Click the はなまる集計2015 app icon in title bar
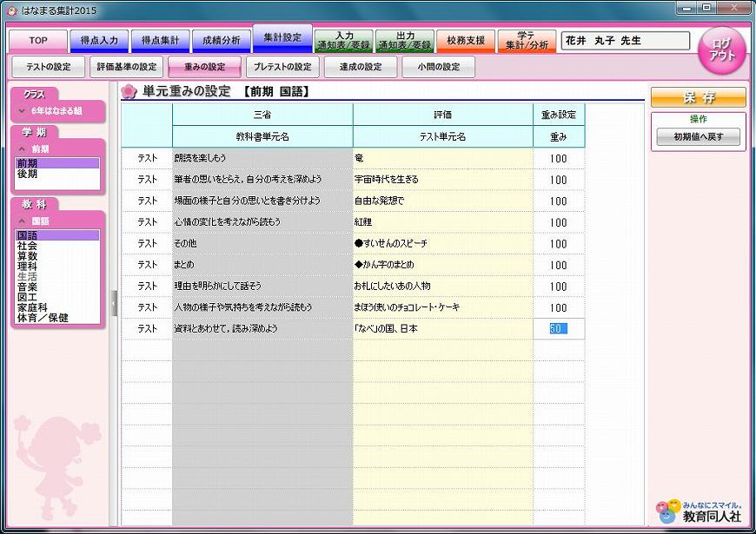Image resolution: width=756 pixels, height=534 pixels. (x=11, y=10)
